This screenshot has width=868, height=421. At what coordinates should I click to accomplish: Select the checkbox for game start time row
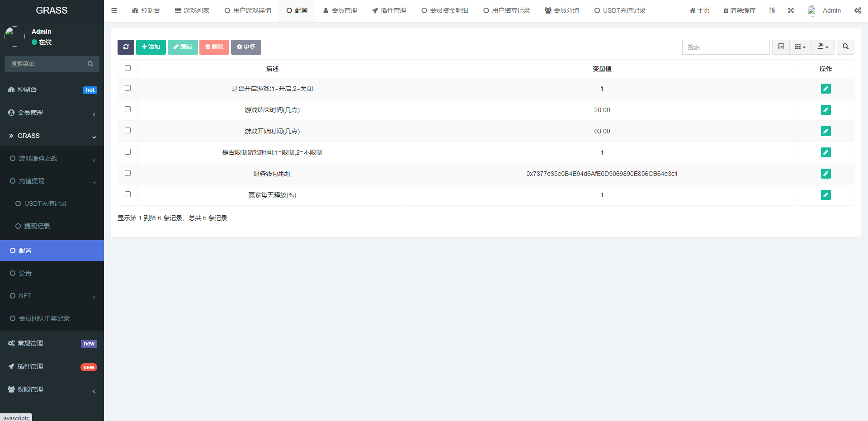tap(127, 131)
